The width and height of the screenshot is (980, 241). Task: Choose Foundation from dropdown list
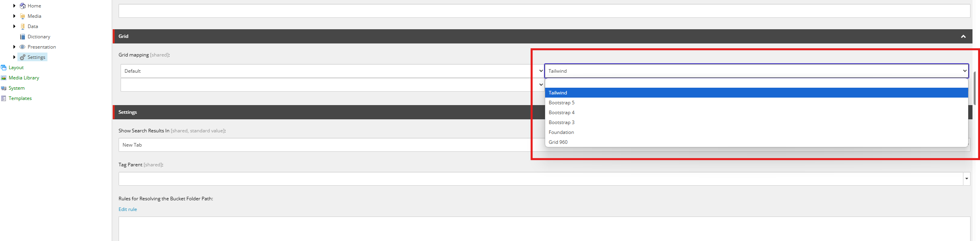tap(756, 132)
